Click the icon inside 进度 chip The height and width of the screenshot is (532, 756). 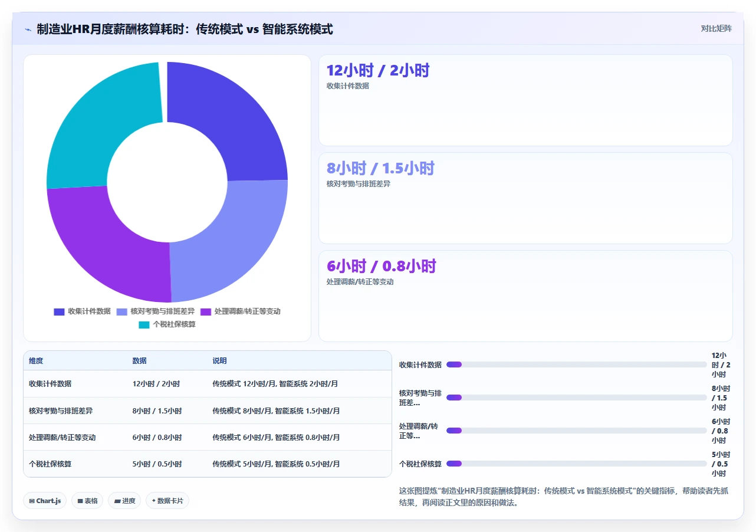click(x=117, y=501)
